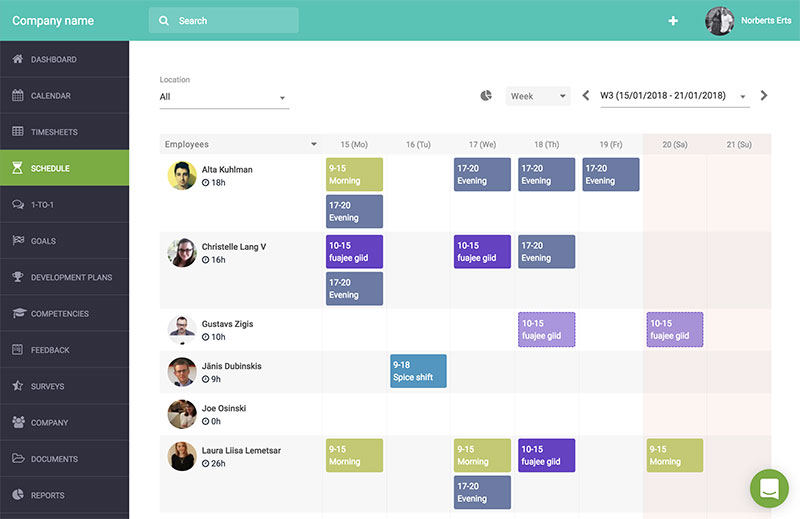The width and height of the screenshot is (800, 519).
Task: Click Alta Kuhlman's avatar photo
Action: click(x=182, y=175)
